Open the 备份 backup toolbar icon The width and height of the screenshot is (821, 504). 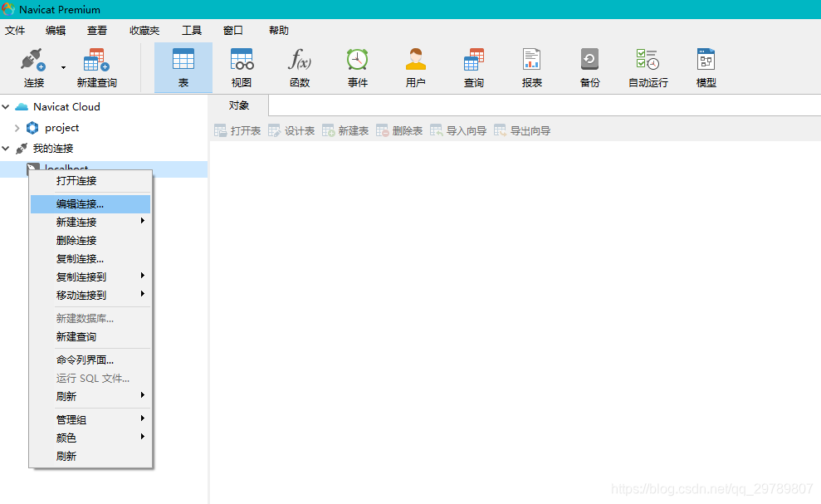589,59
